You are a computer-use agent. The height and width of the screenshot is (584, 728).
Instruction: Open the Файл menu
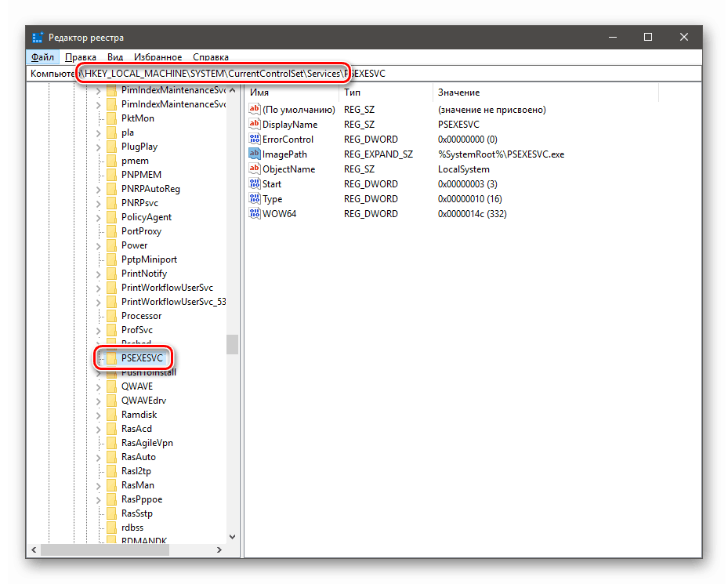click(x=43, y=57)
